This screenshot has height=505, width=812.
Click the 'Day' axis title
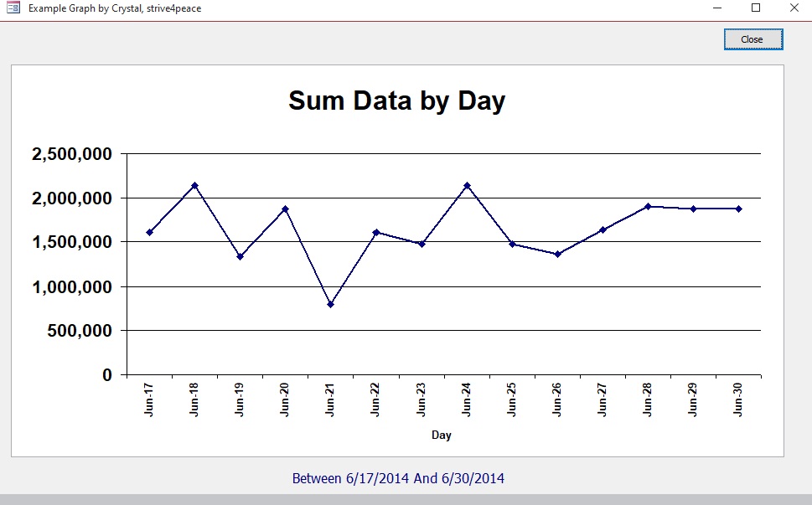(x=442, y=435)
